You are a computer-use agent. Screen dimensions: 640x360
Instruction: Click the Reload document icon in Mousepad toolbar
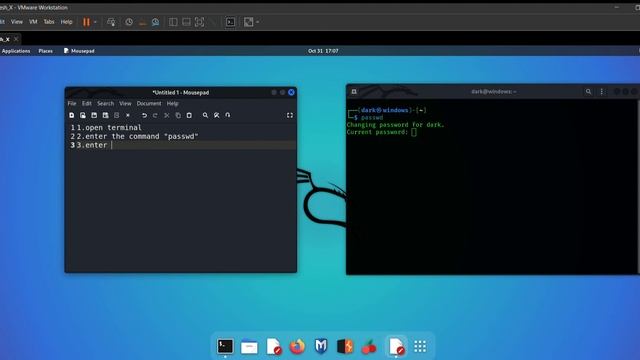(117, 116)
